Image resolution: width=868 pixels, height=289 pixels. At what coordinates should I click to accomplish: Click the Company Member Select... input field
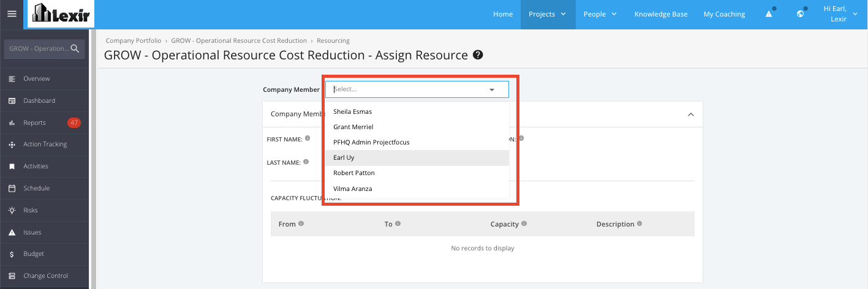[417, 89]
